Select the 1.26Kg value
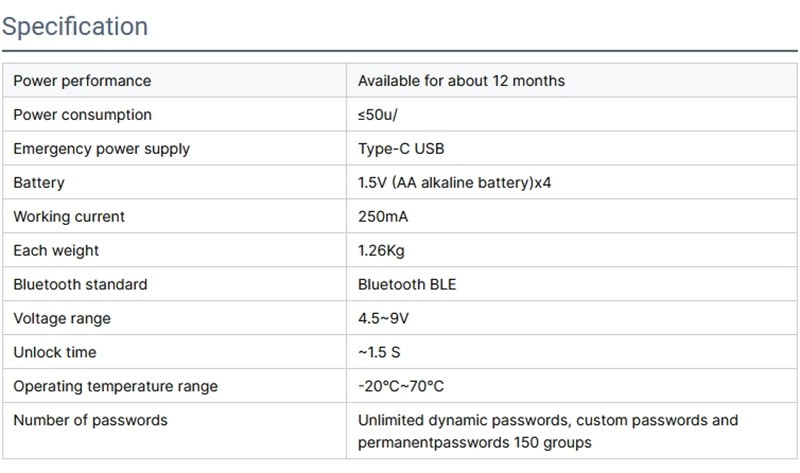The height and width of the screenshot is (473, 800). [x=381, y=251]
